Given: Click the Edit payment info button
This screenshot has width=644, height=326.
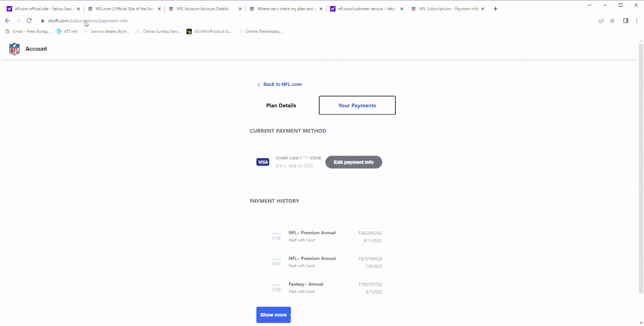Looking at the screenshot, I should 353,162.
